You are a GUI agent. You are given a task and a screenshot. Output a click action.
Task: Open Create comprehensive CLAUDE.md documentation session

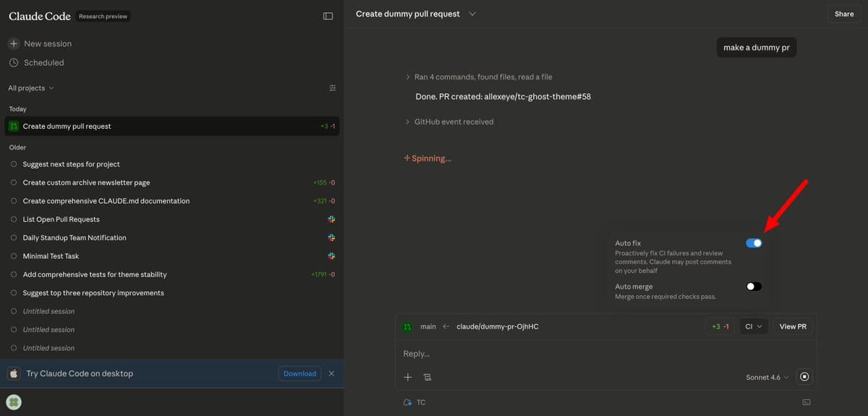click(x=171, y=201)
